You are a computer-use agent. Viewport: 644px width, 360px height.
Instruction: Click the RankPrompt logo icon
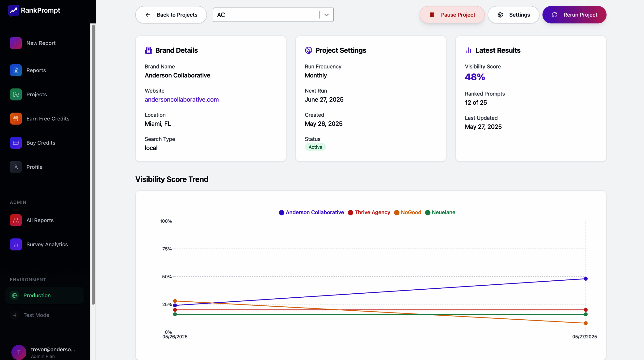[x=13, y=10]
